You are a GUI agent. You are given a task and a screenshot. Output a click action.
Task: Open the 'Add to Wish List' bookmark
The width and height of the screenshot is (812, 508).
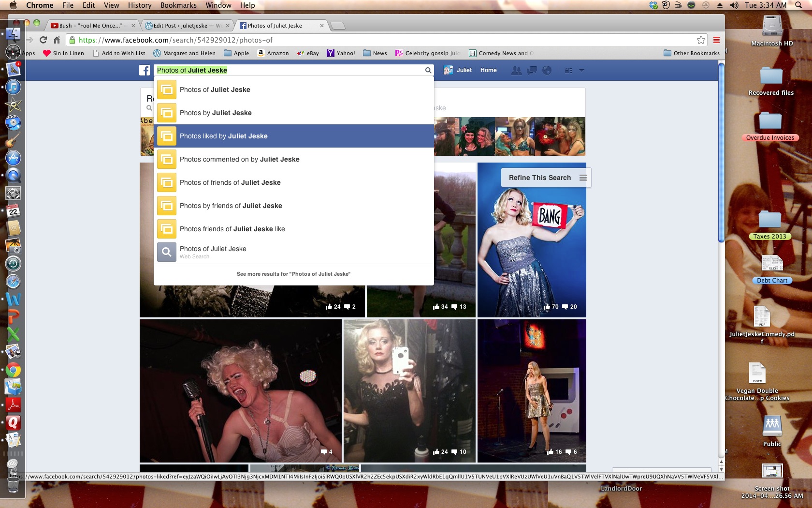click(x=119, y=53)
